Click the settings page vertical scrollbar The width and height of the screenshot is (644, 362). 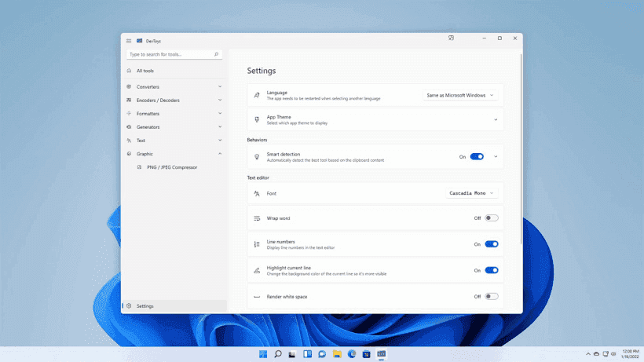coord(521,148)
